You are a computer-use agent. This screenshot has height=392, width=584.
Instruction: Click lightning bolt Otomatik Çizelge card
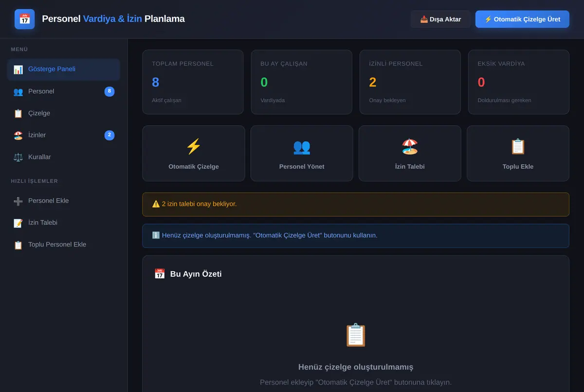[x=194, y=154]
